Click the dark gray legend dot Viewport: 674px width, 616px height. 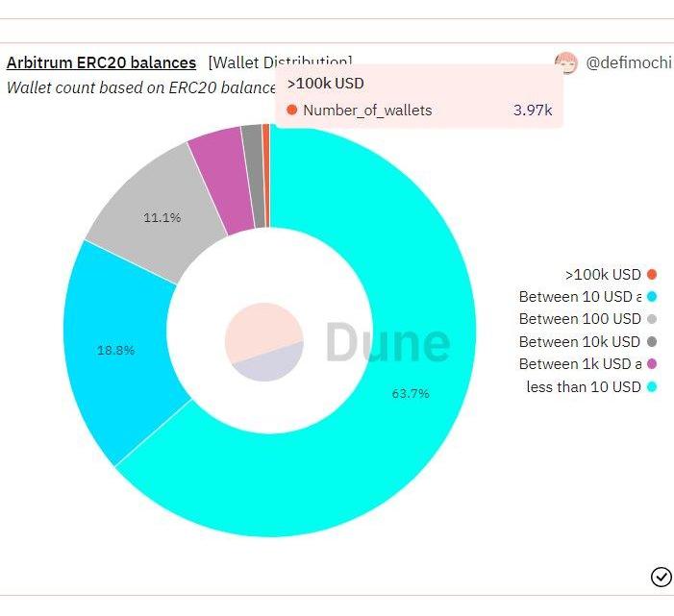(652, 342)
